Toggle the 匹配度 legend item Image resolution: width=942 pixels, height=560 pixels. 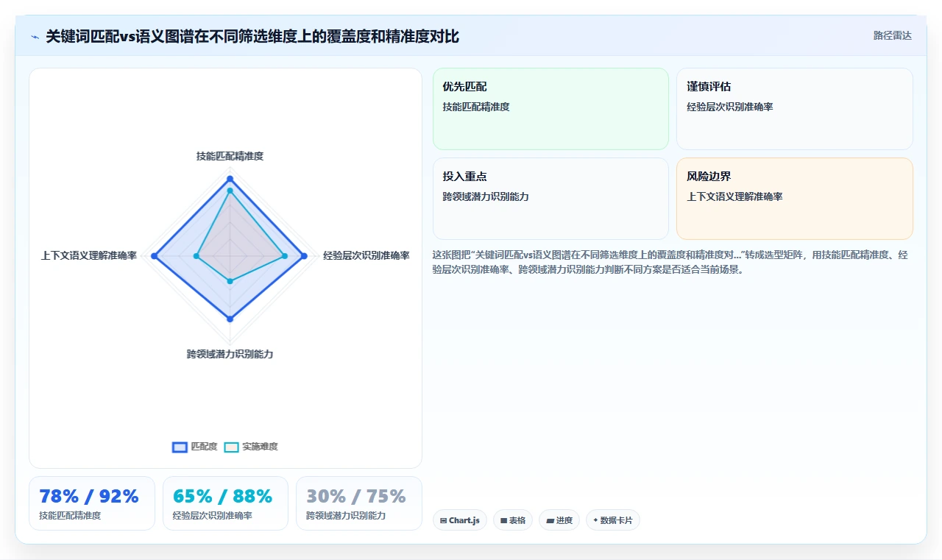pyautogui.click(x=195, y=447)
